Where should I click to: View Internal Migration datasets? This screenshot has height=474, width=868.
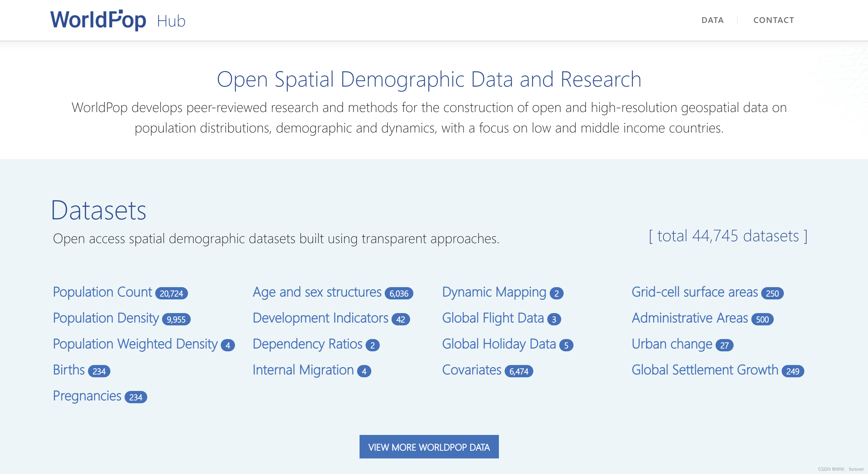click(303, 370)
